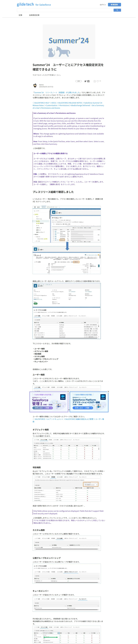Open the 会員限定記事 navigation tab
This screenshot has width=138, height=644.
[x=34, y=15]
